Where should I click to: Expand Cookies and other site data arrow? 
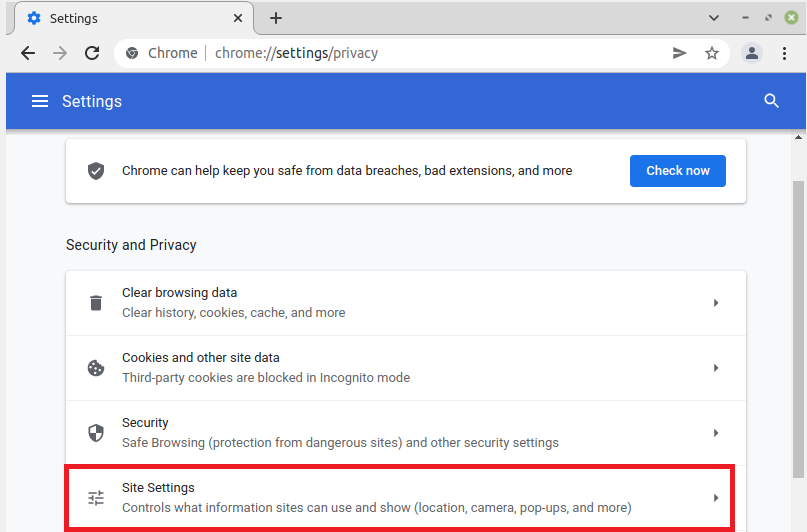coord(715,368)
